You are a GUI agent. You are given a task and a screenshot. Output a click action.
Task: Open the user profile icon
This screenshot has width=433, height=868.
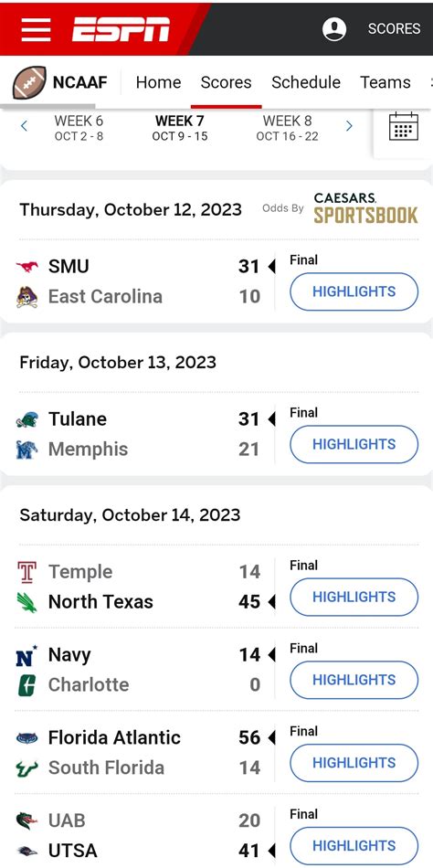pos(334,29)
